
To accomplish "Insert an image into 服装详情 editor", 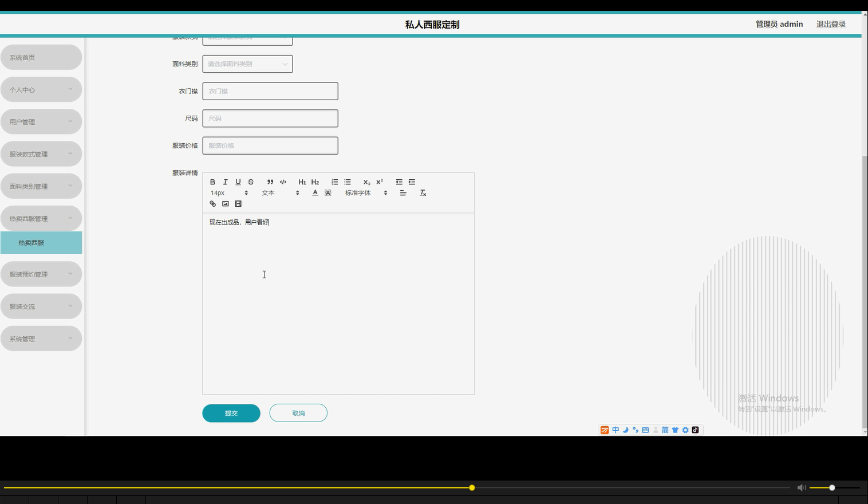I will pyautogui.click(x=225, y=203).
